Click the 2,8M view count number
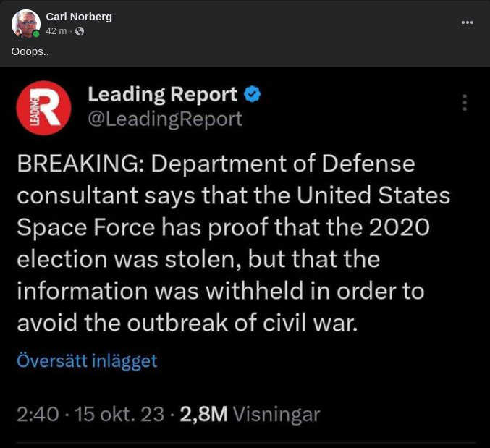 coord(203,414)
